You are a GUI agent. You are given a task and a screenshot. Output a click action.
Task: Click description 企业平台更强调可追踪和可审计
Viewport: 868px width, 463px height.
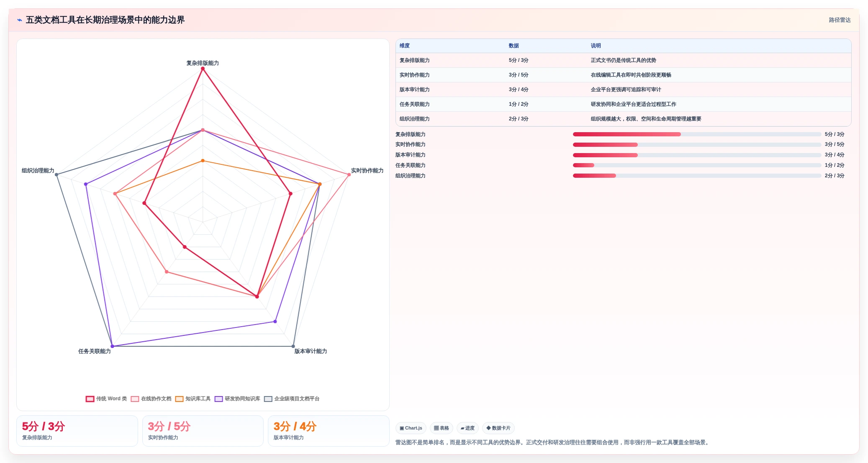coord(626,90)
